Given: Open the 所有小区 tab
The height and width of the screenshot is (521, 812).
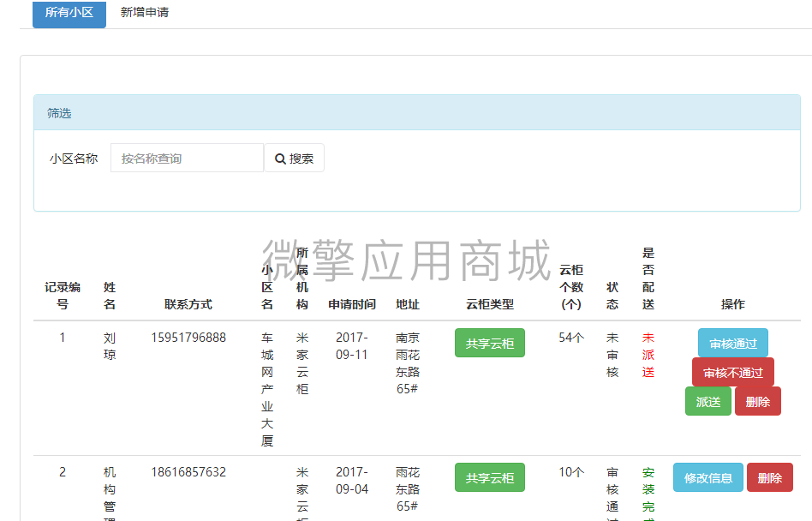Looking at the screenshot, I should coord(69,13).
